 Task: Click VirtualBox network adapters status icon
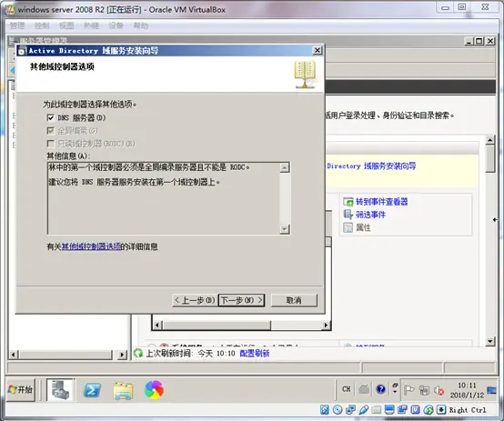pyautogui.click(x=350, y=410)
